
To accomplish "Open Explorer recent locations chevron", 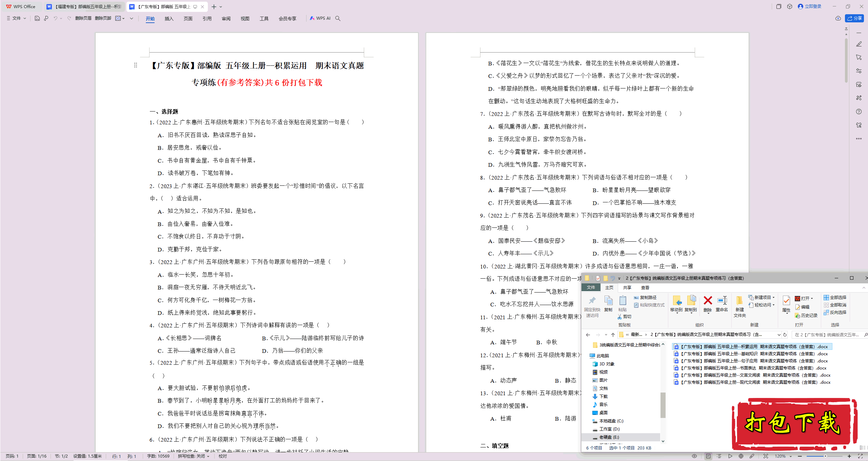I will [x=606, y=335].
